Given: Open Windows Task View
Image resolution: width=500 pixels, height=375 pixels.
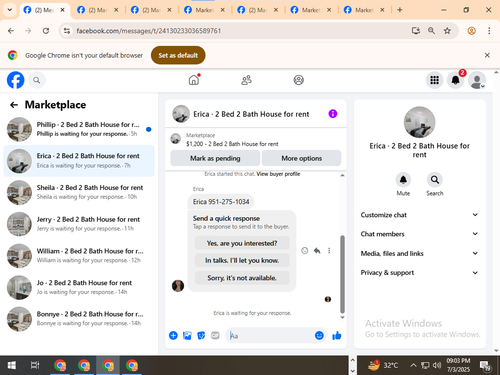Looking at the screenshot, I should 35,365.
